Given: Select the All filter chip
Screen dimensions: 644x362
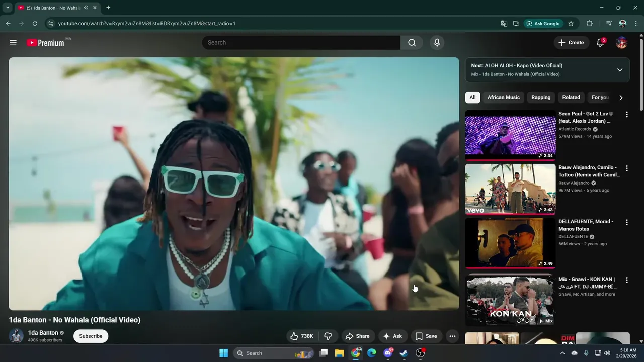Looking at the screenshot, I should 472,98.
